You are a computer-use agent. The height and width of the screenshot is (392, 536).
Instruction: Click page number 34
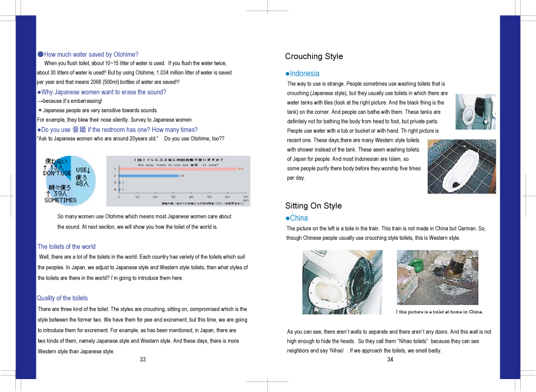click(390, 360)
